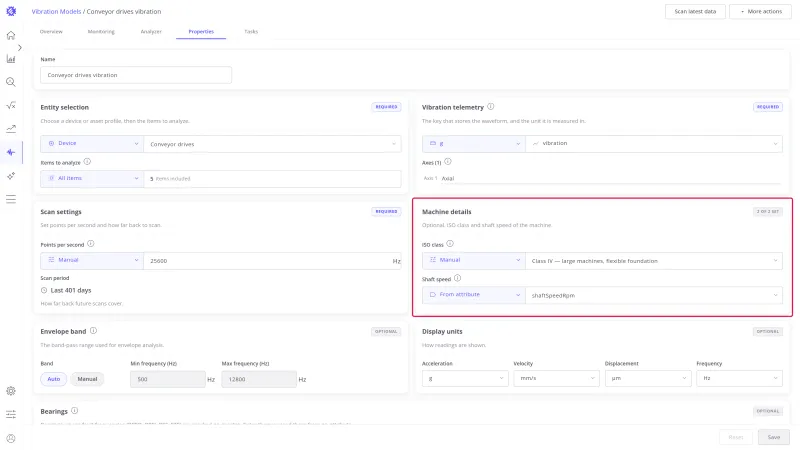The image size is (800, 450).
Task: Open the settings gear icon in sidebar
Action: (11, 391)
